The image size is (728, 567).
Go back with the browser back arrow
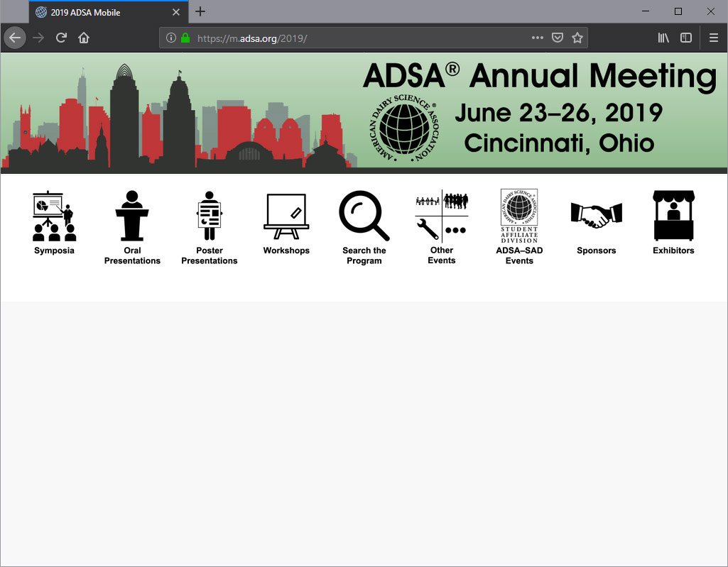(x=15, y=38)
